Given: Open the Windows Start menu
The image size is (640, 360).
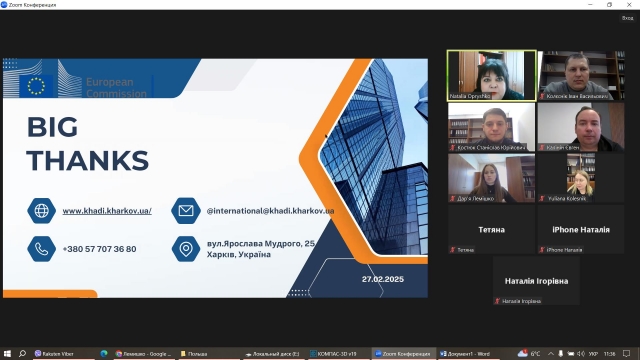Looking at the screenshot, I should click(x=7, y=353).
